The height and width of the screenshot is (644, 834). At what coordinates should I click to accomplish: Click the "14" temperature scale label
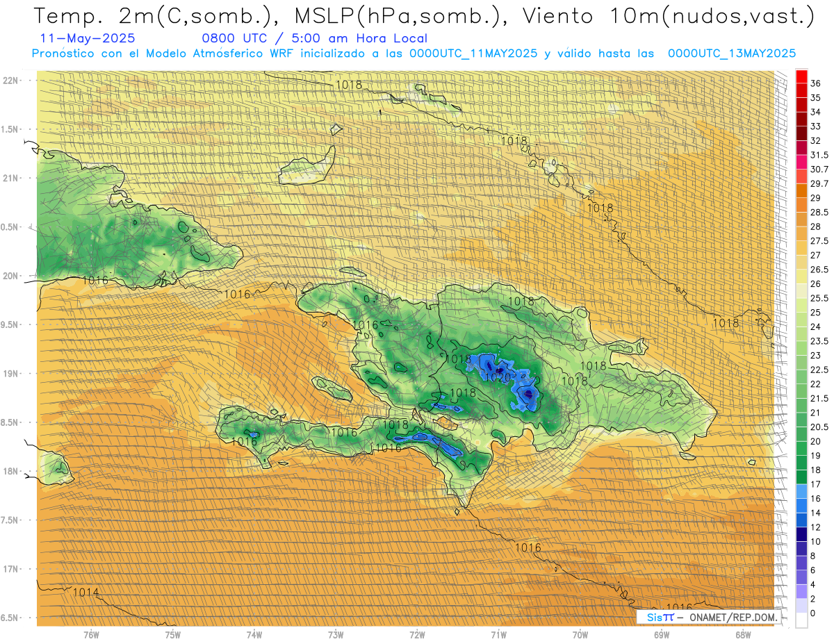pos(816,513)
